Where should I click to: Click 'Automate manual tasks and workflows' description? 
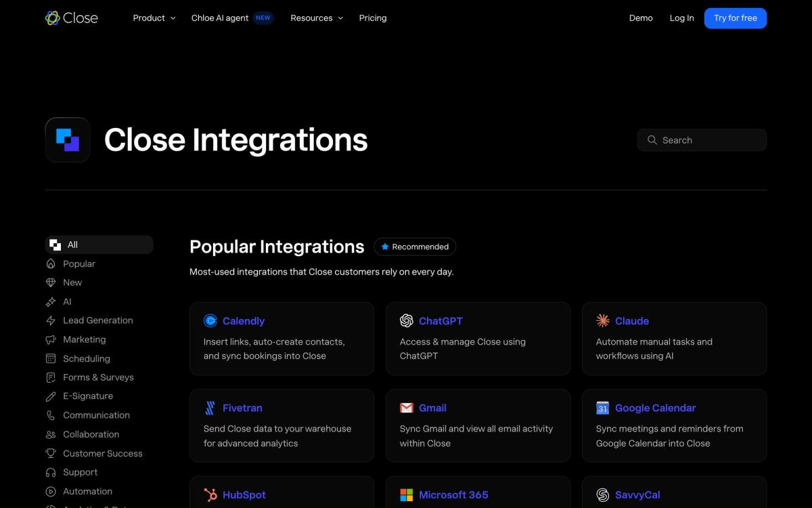pos(654,349)
